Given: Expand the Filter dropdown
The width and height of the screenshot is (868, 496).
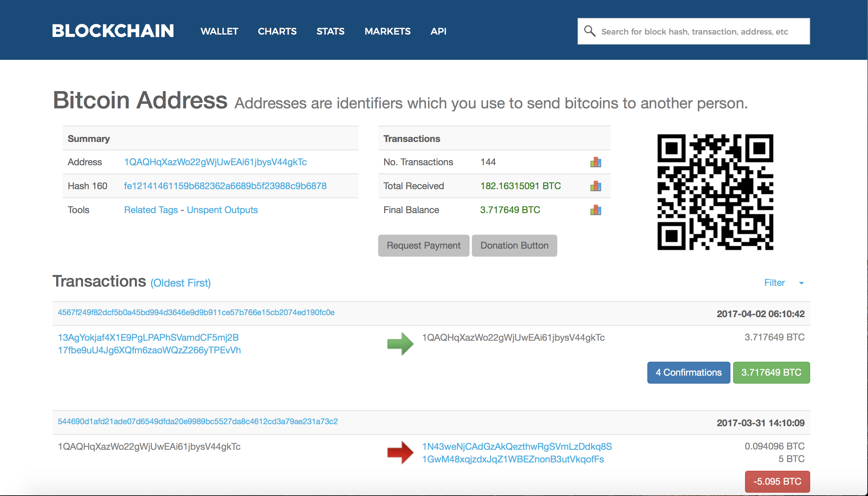Looking at the screenshot, I should point(784,283).
